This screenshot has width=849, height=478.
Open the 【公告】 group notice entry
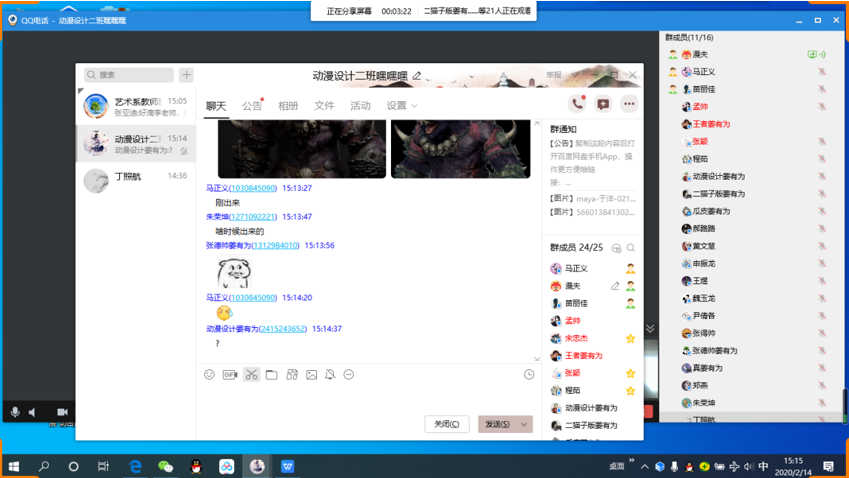coord(592,162)
